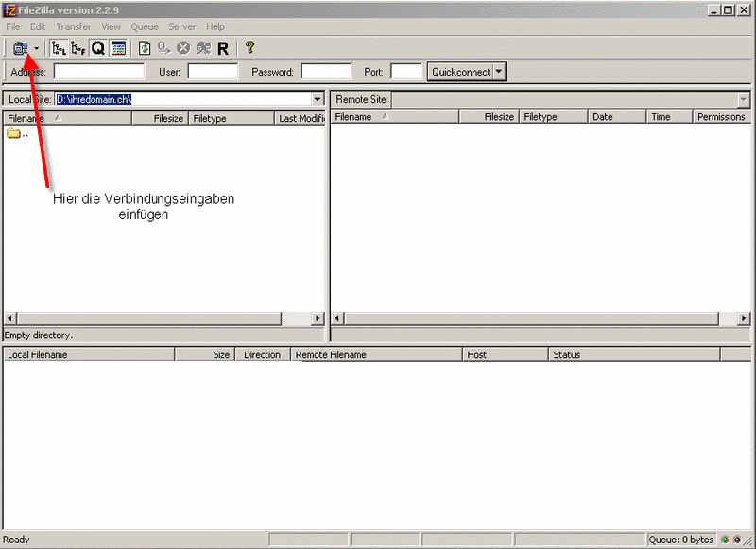Open the Local Site path dropdown
756x549 pixels.
pyautogui.click(x=318, y=99)
